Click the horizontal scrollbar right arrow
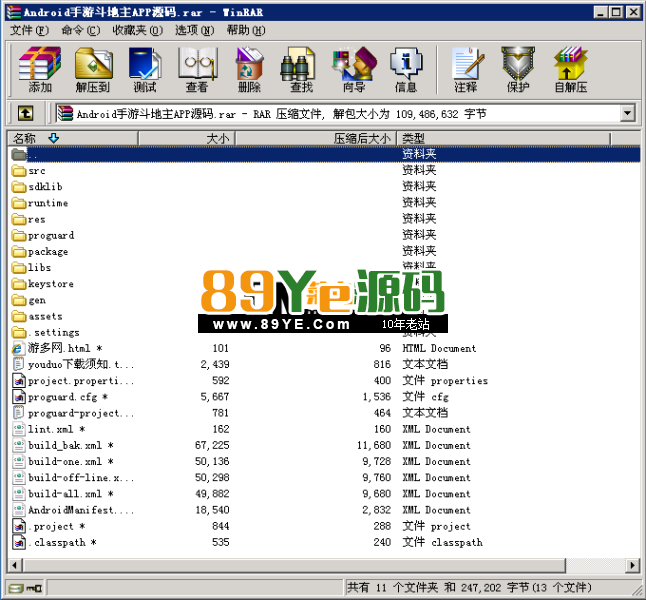The width and height of the screenshot is (646, 600). [632, 565]
